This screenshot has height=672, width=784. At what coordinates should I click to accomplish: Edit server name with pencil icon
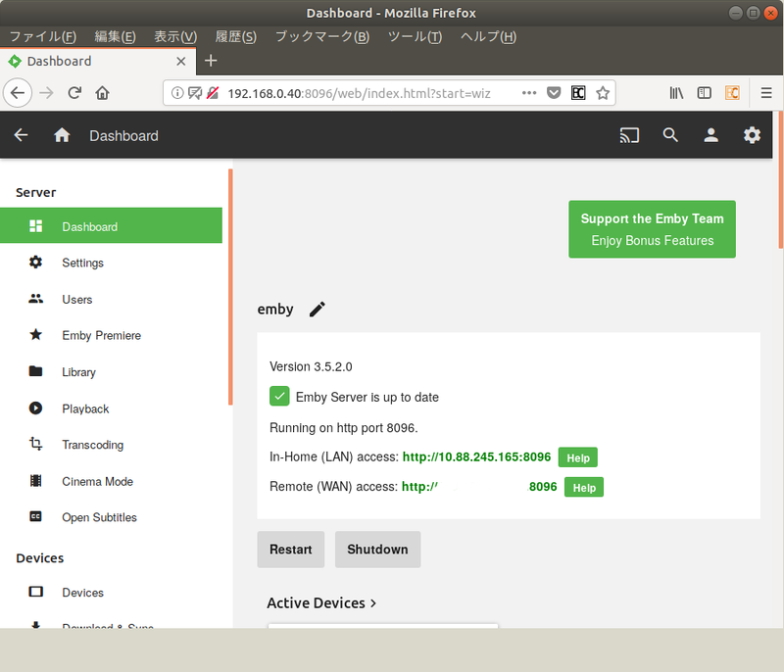317,310
